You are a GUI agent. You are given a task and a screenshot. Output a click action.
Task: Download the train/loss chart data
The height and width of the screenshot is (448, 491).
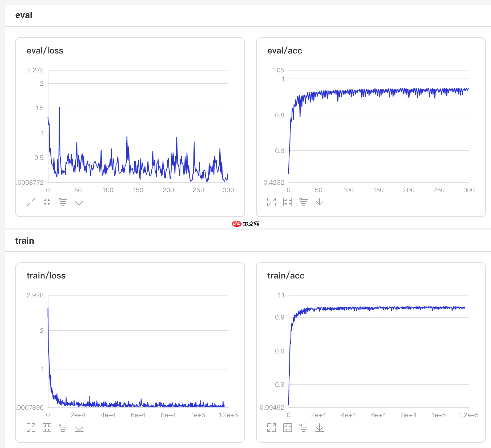[79, 428]
